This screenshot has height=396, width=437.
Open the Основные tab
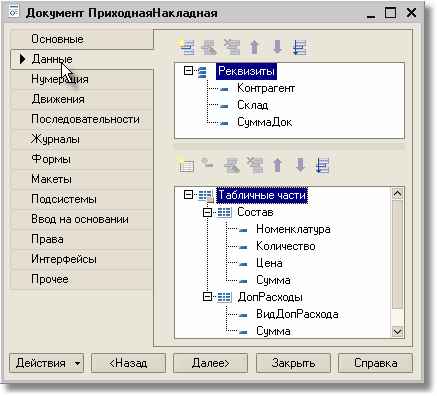82,39
